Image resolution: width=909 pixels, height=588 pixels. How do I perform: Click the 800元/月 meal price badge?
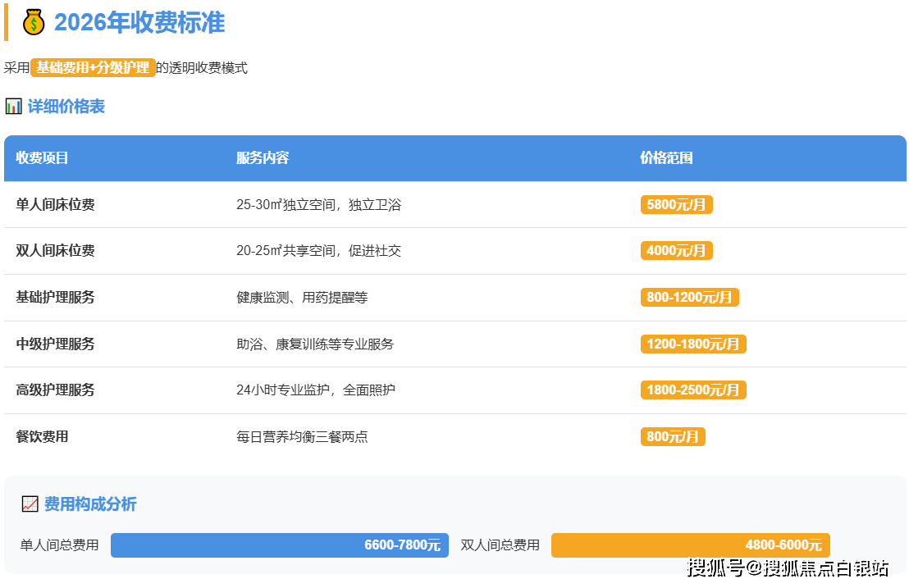673,437
